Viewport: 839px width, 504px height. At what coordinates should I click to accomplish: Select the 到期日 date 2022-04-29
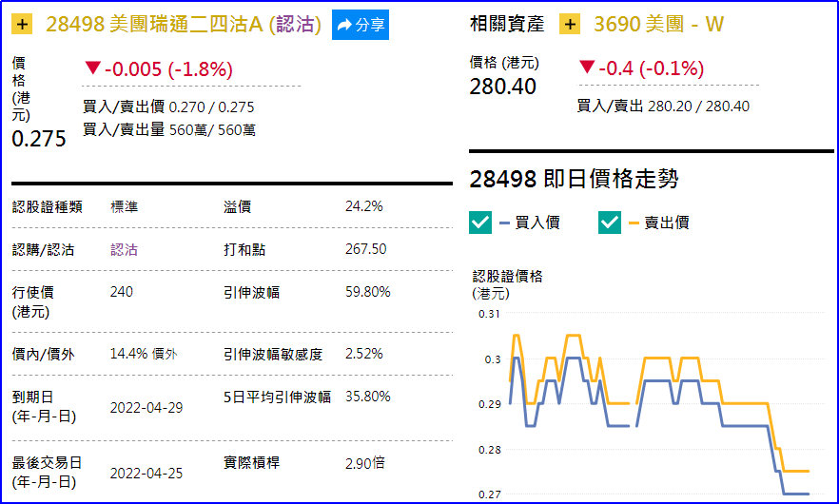point(146,408)
